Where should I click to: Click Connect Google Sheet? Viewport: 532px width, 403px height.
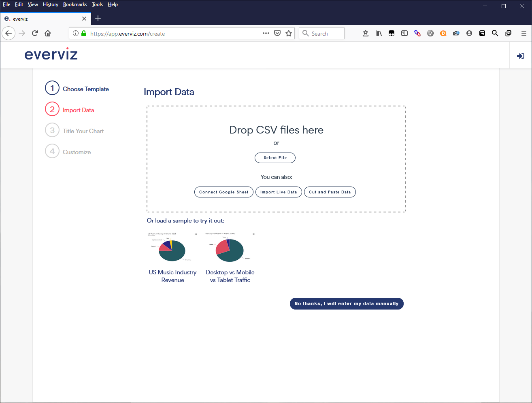coord(223,192)
